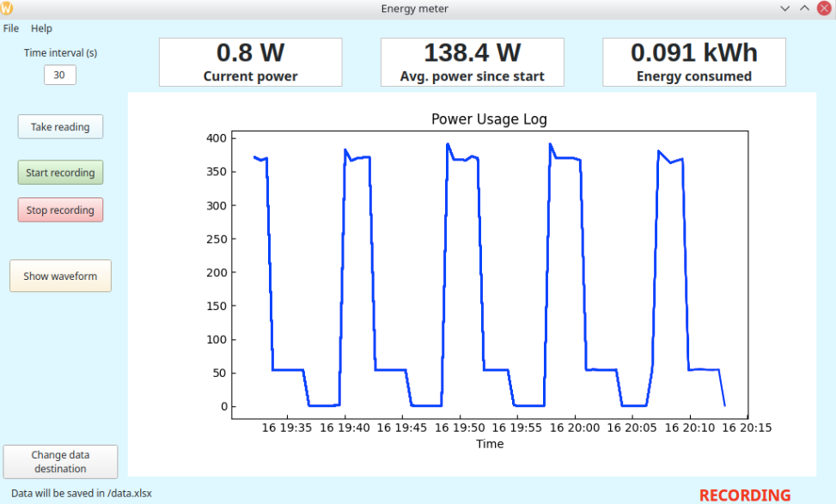
Task: Click the 200 y-axis tick label
Action: point(217,272)
